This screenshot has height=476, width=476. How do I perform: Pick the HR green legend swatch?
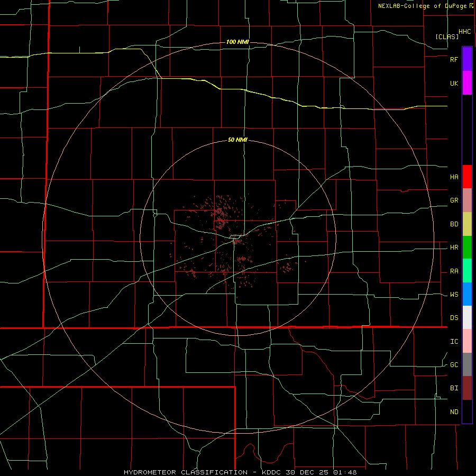tap(467, 248)
